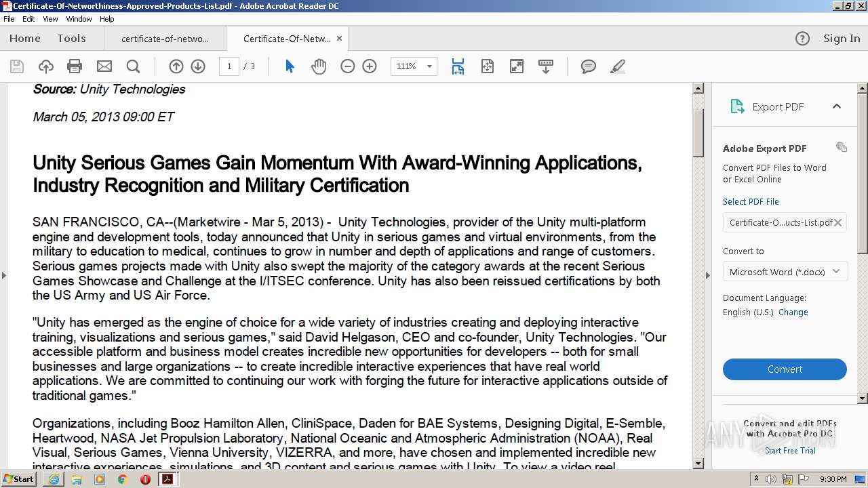
Task: Click the document vertical scrollbar thumb
Action: pos(698,132)
